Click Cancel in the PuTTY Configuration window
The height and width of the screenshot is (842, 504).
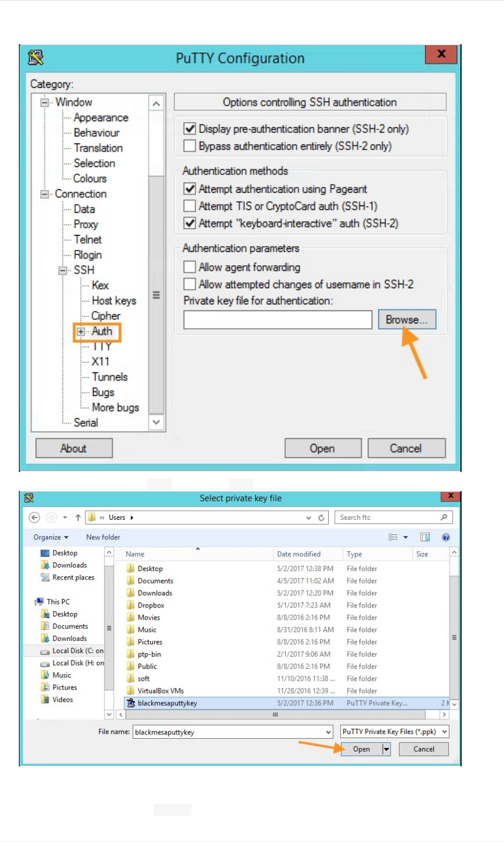tap(406, 448)
